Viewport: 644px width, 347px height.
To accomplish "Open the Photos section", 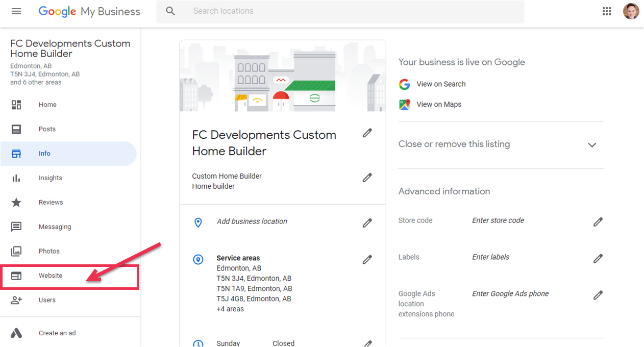I will pos(49,251).
